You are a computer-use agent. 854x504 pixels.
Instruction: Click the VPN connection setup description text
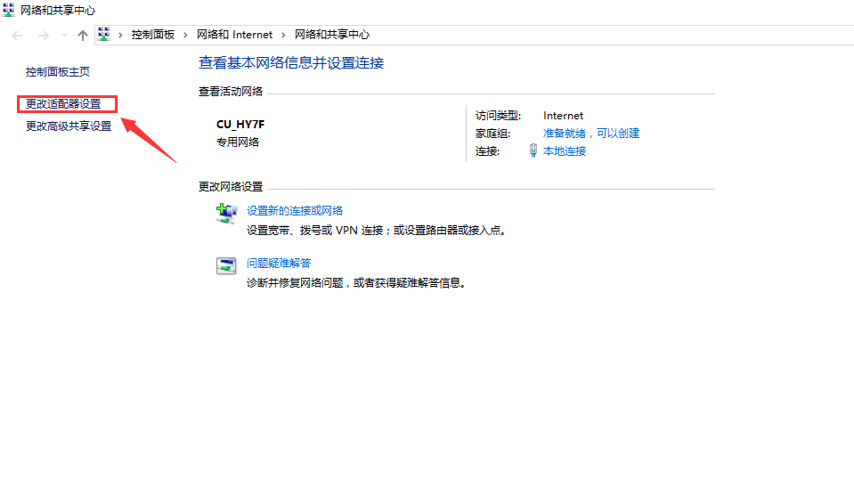point(378,231)
